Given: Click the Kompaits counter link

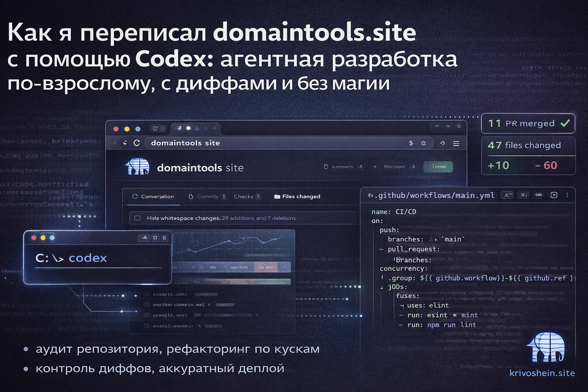Looking at the screenshot, I should coord(343,167).
